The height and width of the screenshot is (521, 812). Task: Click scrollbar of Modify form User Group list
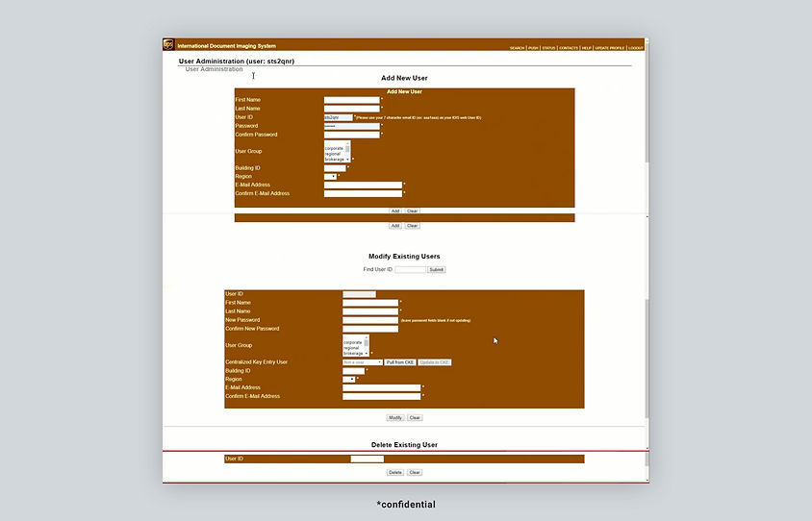(367, 346)
